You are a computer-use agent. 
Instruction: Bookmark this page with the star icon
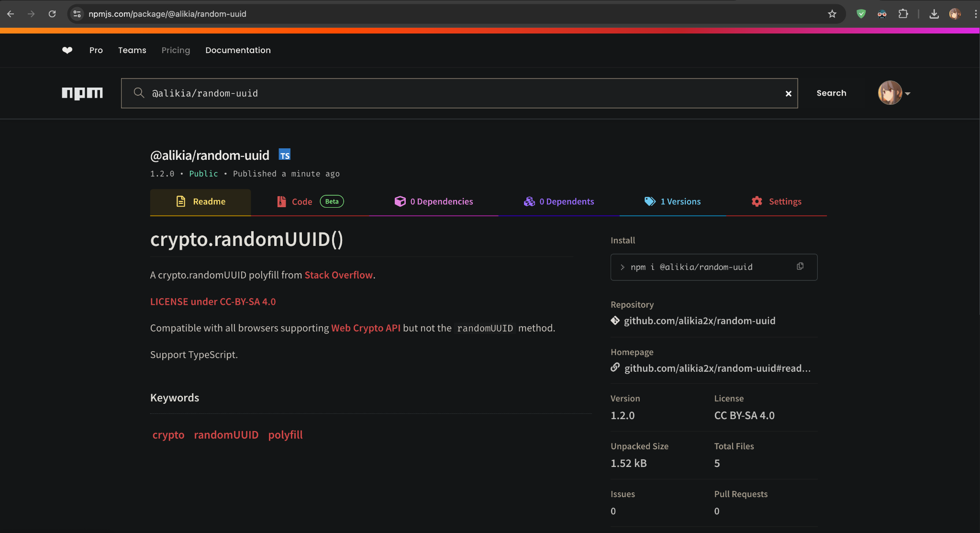[832, 14]
